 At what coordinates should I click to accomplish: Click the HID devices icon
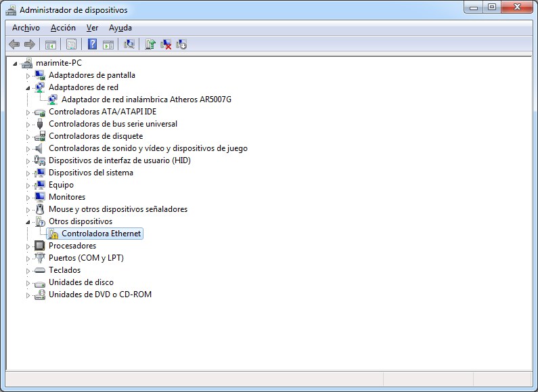tap(40, 160)
